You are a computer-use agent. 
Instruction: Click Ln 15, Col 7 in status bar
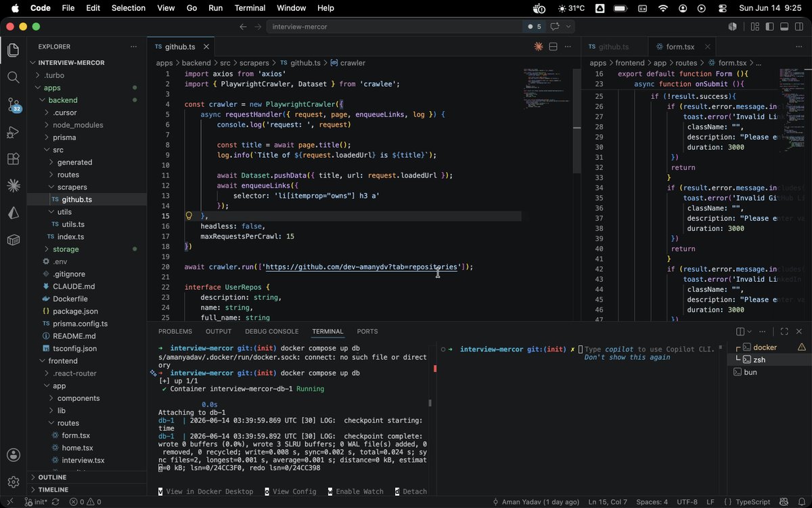tap(608, 502)
